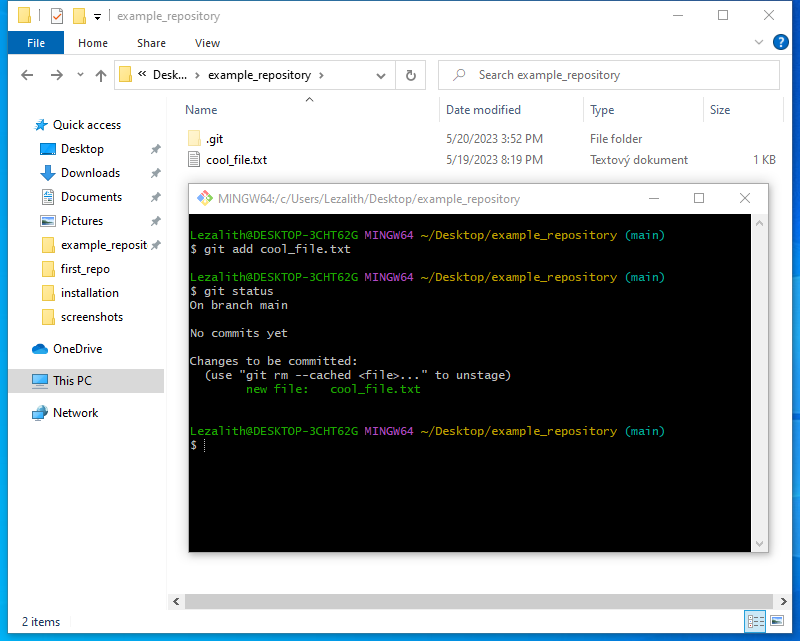Minimize the MINGW64 terminal window

tap(654, 198)
